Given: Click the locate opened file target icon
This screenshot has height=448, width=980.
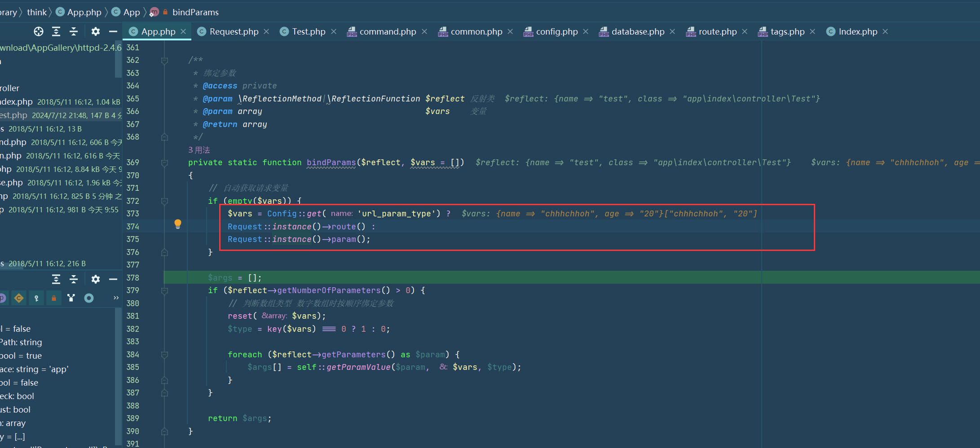Looking at the screenshot, I should tap(39, 31).
